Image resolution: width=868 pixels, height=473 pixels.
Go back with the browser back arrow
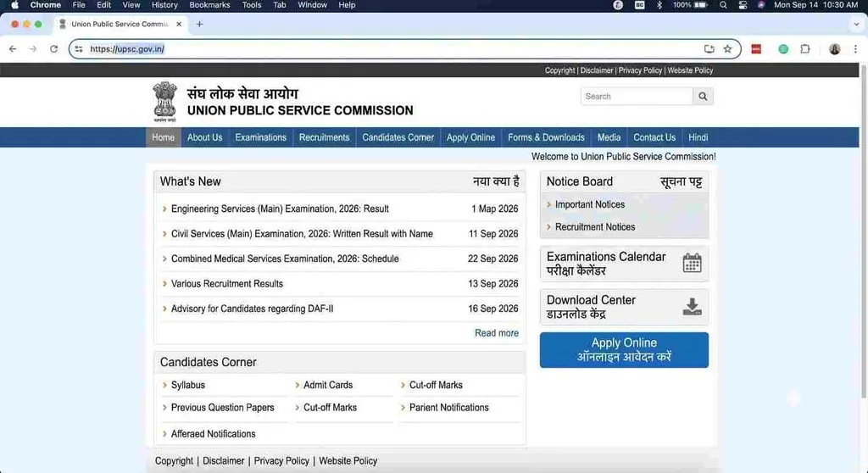point(13,48)
